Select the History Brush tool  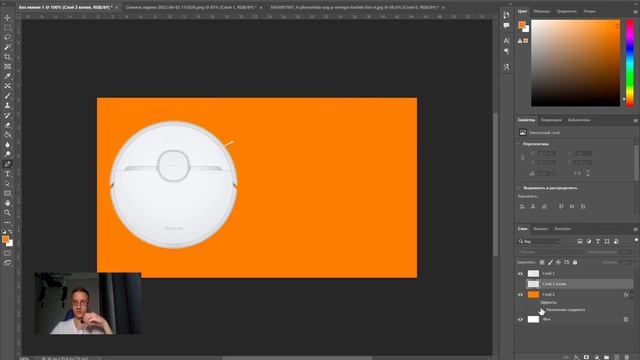pyautogui.click(x=7, y=116)
